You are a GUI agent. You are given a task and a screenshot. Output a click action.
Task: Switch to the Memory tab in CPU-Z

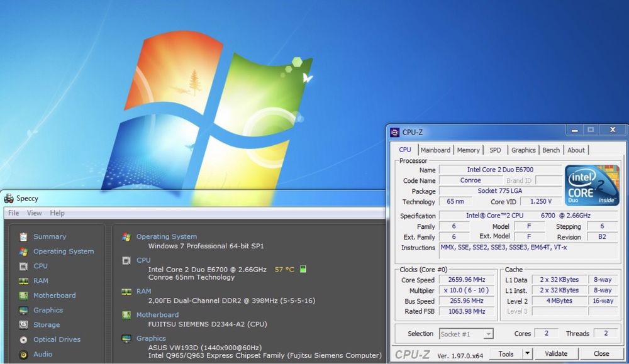[x=468, y=150]
